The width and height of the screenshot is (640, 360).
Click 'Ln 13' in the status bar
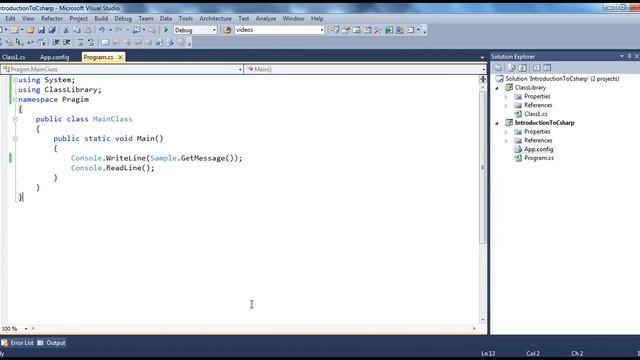[488, 353]
